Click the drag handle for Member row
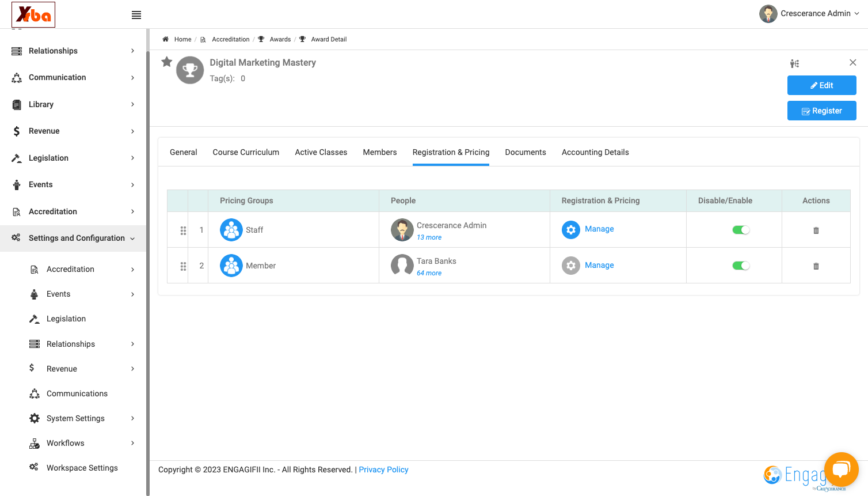Viewport: 868px width, 496px height. (x=183, y=266)
